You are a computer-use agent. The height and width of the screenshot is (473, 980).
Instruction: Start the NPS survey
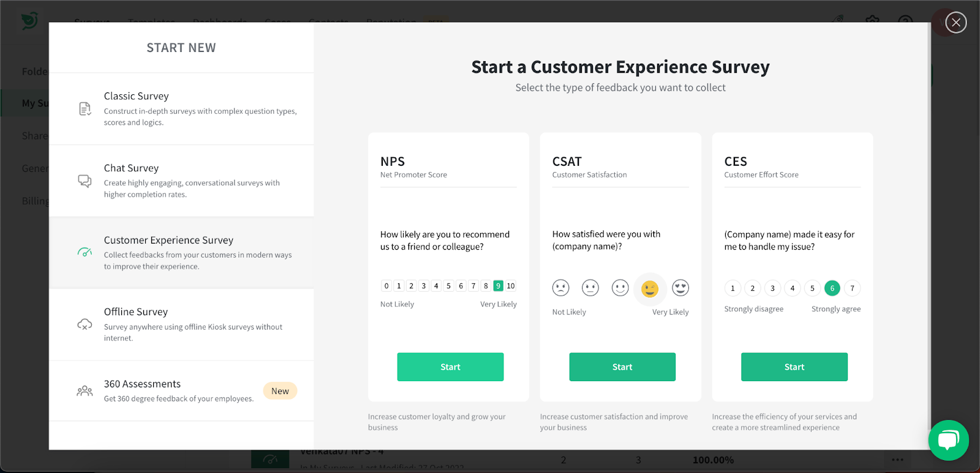point(450,367)
